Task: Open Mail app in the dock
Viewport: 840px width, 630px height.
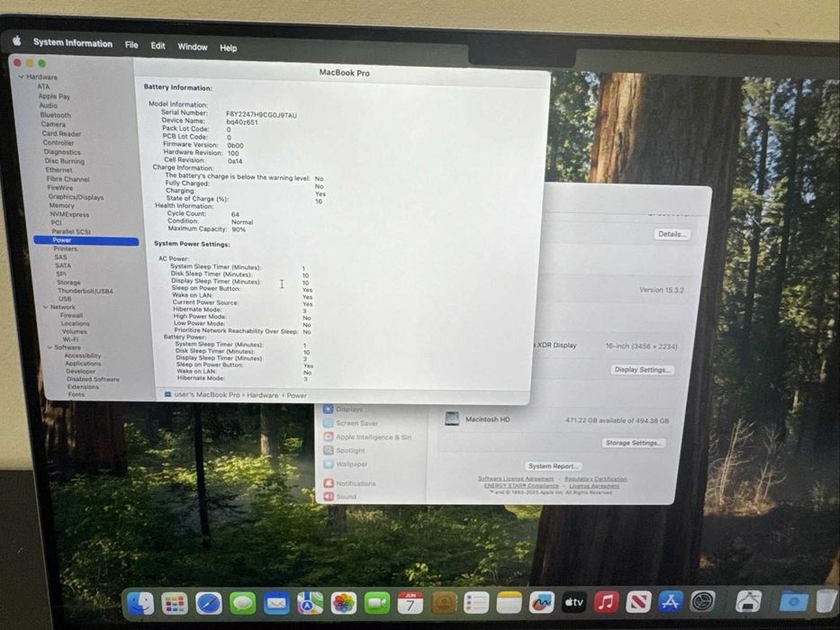Action: (276, 604)
